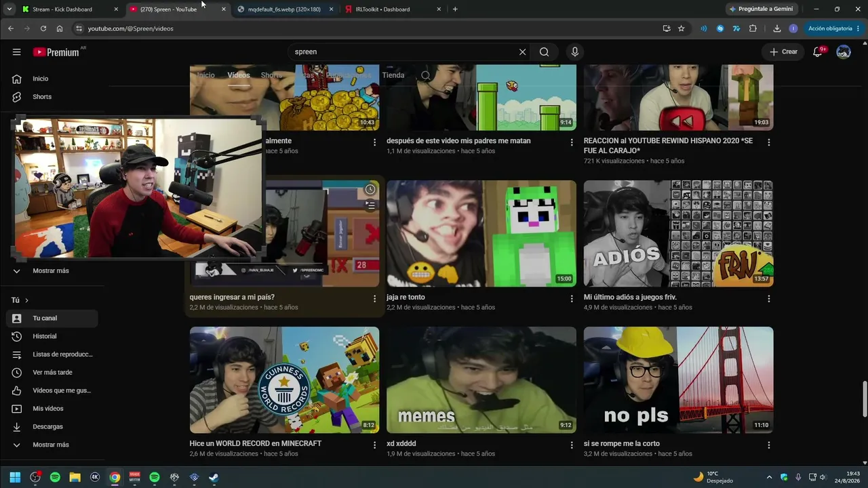Open the account avatar menu
The height and width of the screenshot is (488, 868).
click(844, 52)
